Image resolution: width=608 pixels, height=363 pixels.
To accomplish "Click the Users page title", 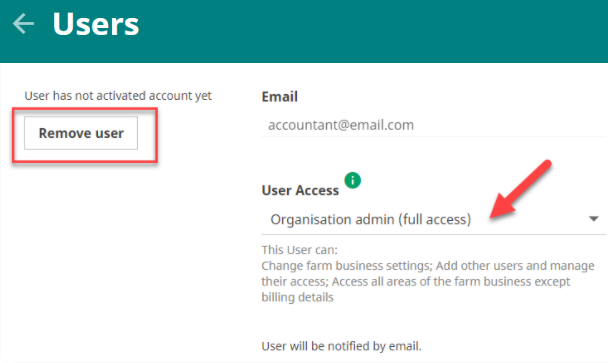I will [96, 24].
